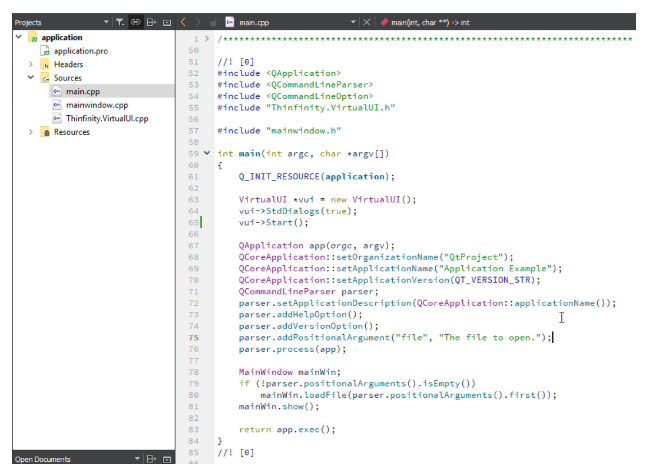Click the Thinfinity.VirtualUI.cpp file icon

click(57, 119)
